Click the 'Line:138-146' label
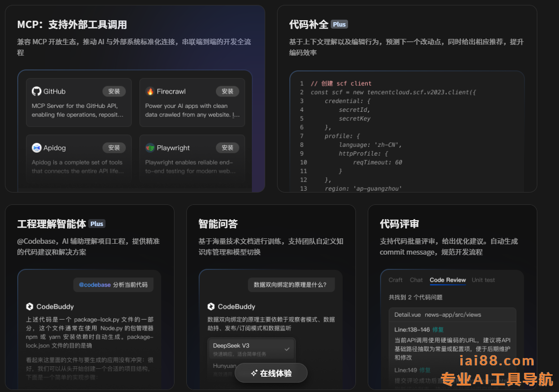Viewport: 559px width, 392px height. click(412, 329)
